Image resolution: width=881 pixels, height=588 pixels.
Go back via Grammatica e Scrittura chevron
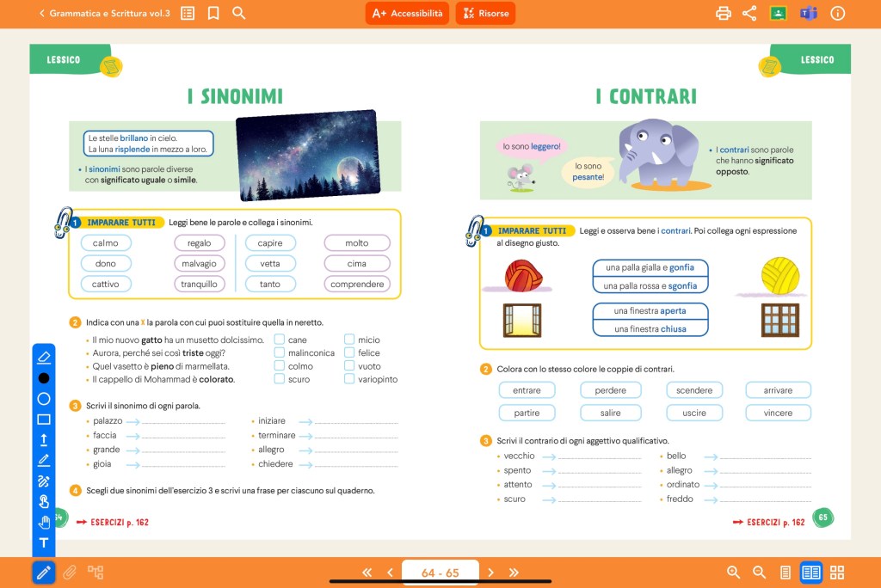pos(42,13)
